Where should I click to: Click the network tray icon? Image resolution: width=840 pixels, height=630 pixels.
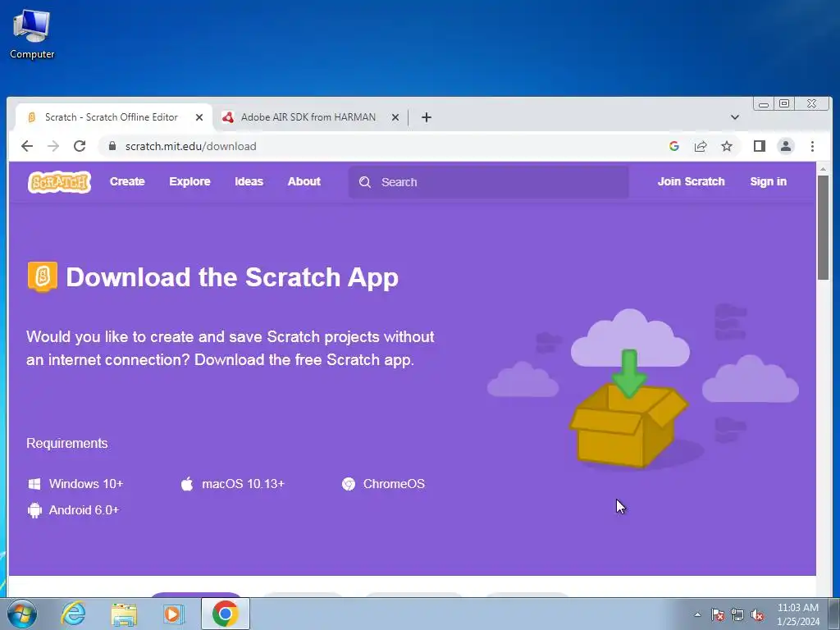point(737,614)
